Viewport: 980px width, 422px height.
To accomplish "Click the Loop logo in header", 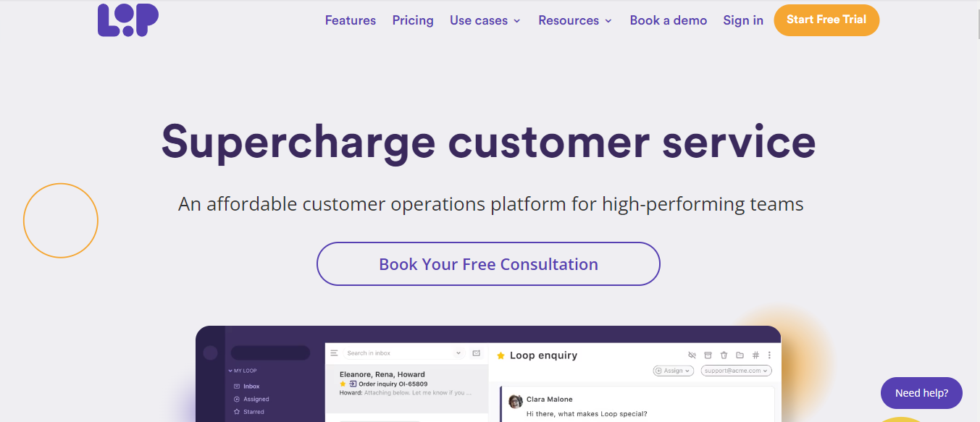I will (x=128, y=20).
